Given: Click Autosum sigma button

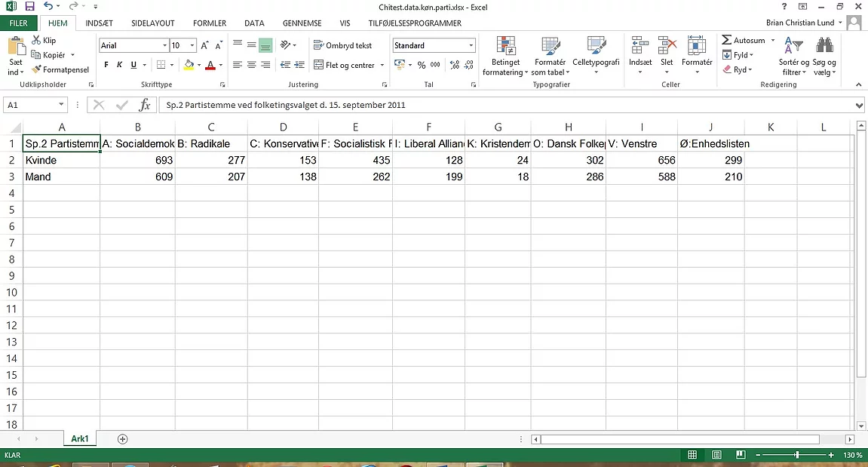Looking at the screenshot, I should (x=744, y=40).
